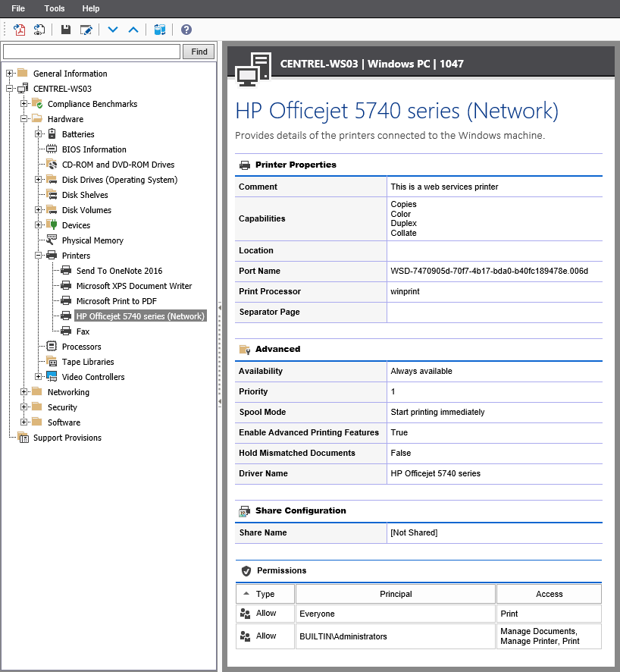Collapse the CENTREL-WS03 tree node
Screen dimensions: 620x672
coord(9,88)
